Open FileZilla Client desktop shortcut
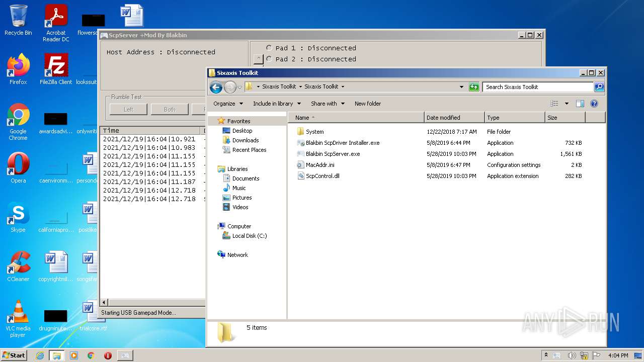This screenshot has height=362, width=644. point(56,69)
